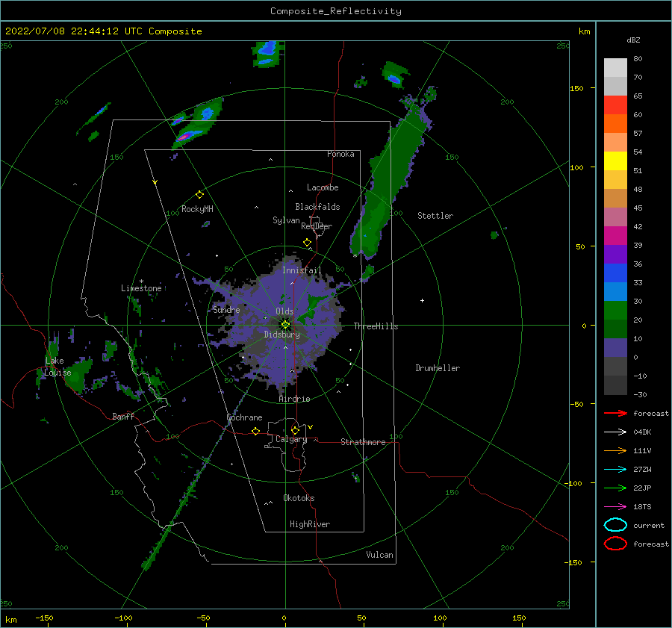Click the Drumheller city label

(438, 368)
